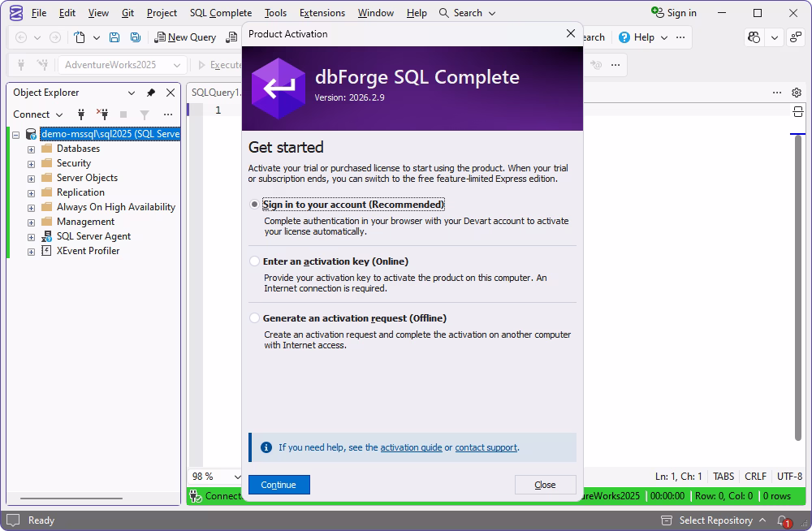The width and height of the screenshot is (812, 531).
Task: Open the 98 % zoom level dropdown
Action: [237, 477]
